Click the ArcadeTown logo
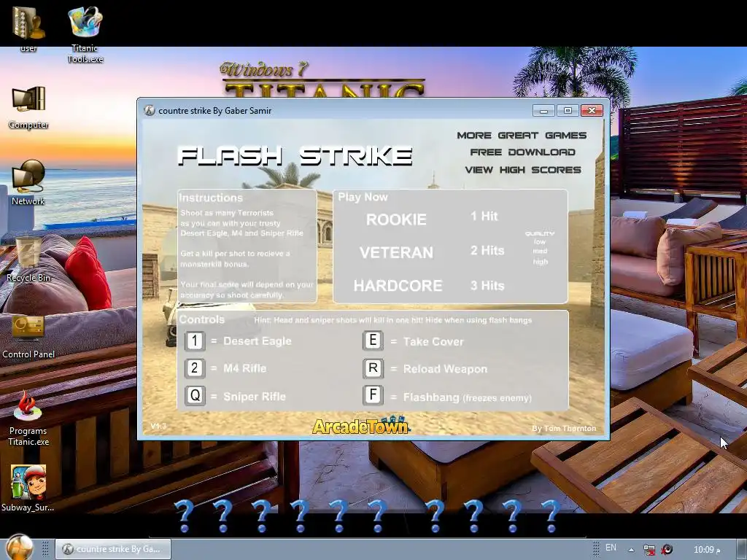 (361, 425)
